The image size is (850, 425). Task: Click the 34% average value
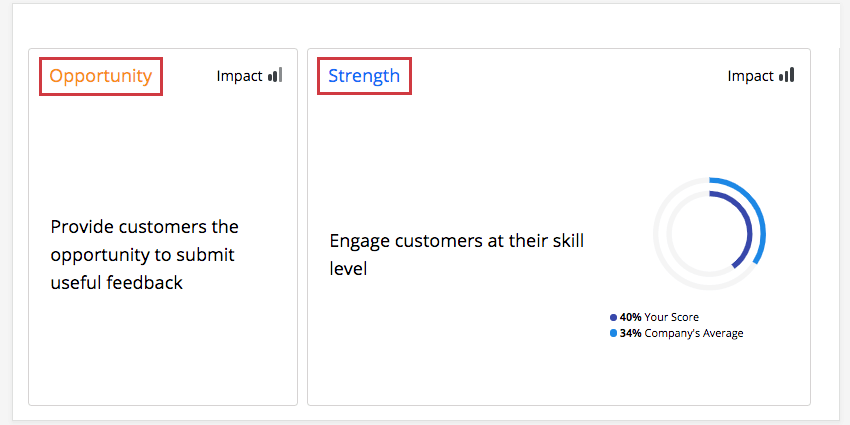[x=630, y=333]
